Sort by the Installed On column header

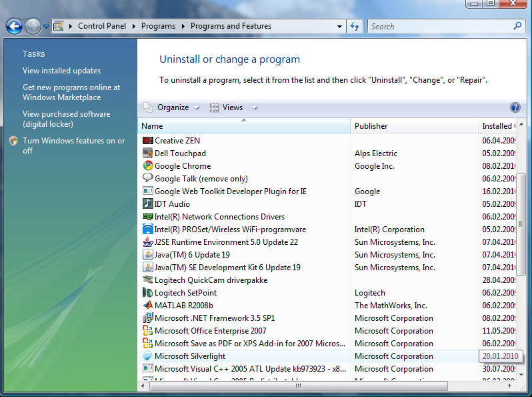[497, 125]
